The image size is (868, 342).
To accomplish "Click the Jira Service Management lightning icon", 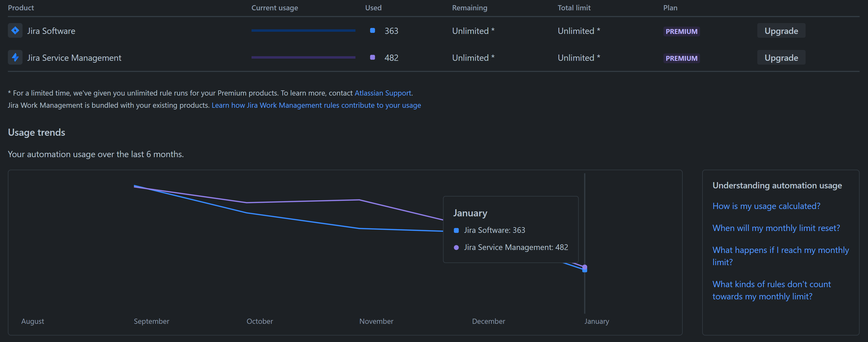I will (15, 58).
